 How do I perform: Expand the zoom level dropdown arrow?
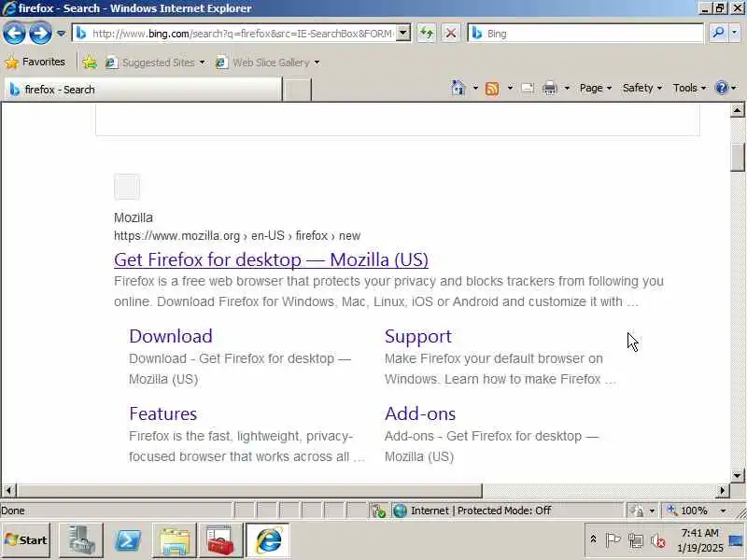tap(723, 511)
